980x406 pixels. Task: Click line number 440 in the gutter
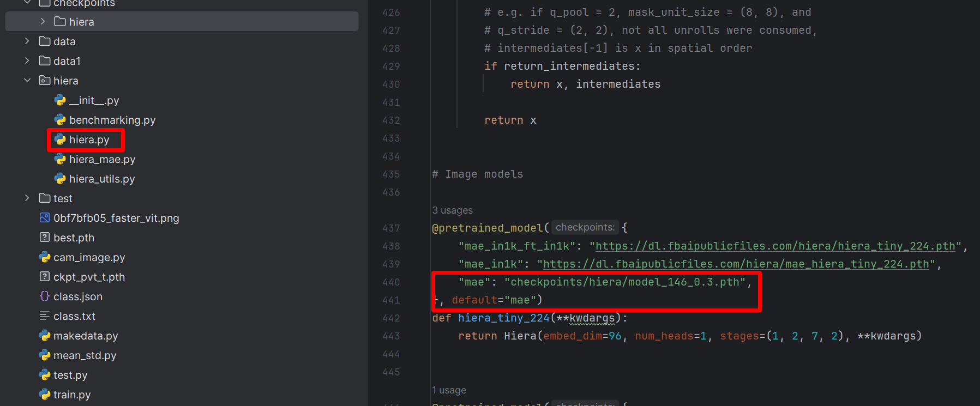click(x=391, y=282)
